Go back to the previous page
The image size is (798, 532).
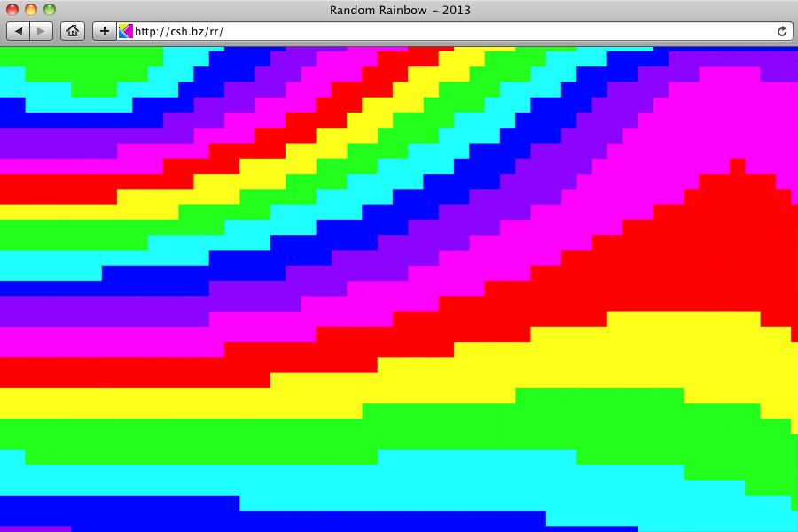[19, 32]
